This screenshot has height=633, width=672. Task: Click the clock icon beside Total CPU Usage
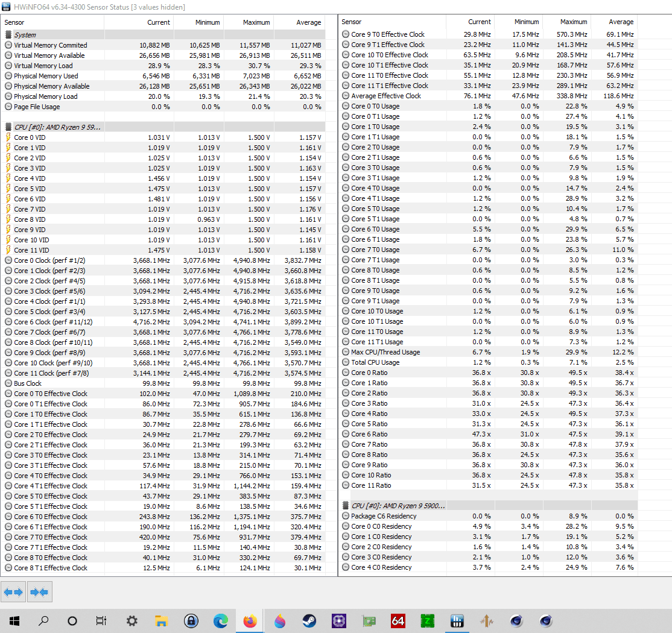[x=346, y=362]
